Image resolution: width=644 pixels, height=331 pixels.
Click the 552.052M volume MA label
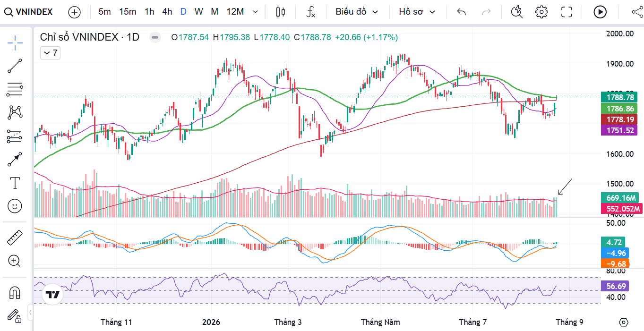tap(621, 209)
